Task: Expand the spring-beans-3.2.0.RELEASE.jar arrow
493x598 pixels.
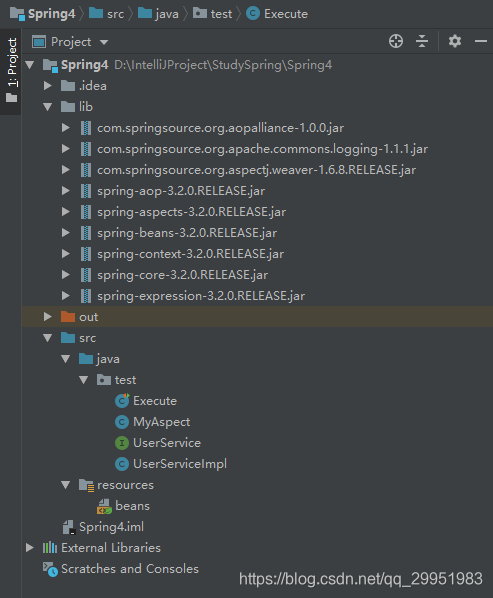Action: coord(66,233)
